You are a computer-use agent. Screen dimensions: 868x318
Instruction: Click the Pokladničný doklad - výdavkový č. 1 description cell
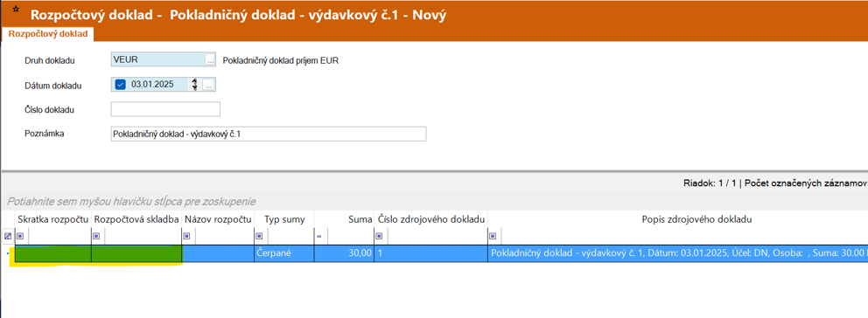point(677,253)
